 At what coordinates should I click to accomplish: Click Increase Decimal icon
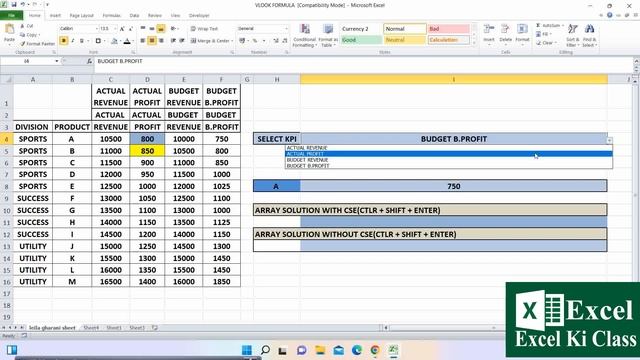[x=276, y=41]
